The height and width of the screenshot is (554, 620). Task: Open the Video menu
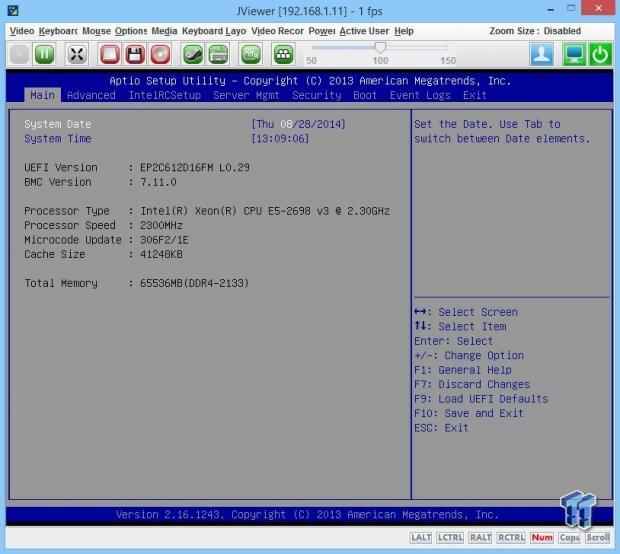[22, 31]
